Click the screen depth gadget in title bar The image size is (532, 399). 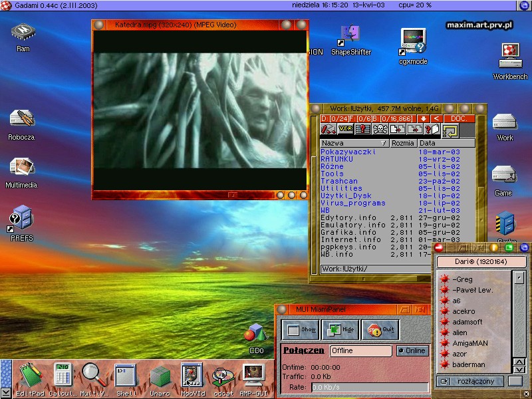524,5
